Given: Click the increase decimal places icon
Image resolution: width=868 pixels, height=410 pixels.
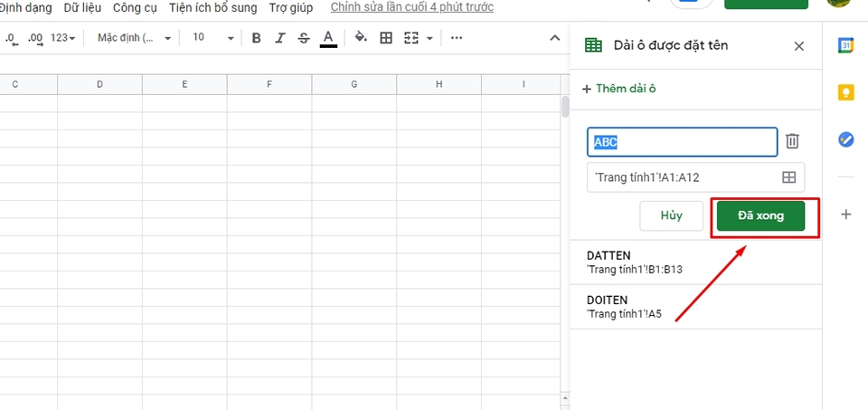Looking at the screenshot, I should point(35,38).
